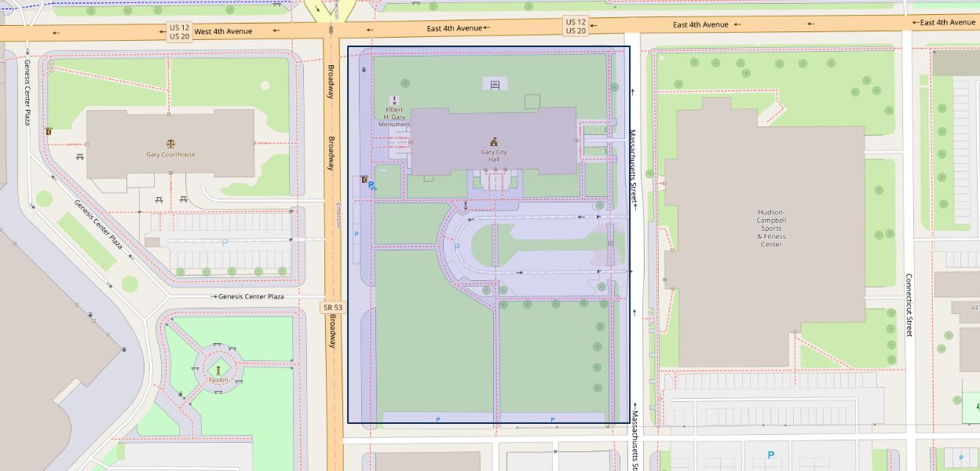Click the West 4th Avenue street label

[x=224, y=31]
